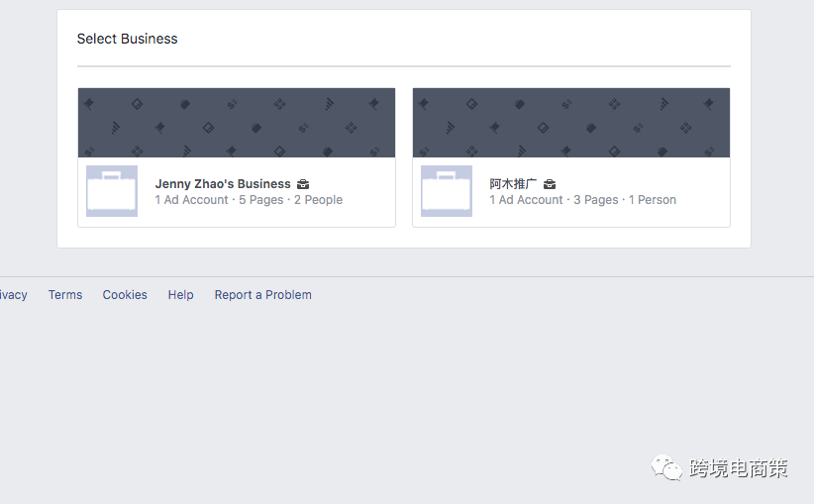
Task: Open the partially visible Privacy footer link
Action: coord(14,295)
